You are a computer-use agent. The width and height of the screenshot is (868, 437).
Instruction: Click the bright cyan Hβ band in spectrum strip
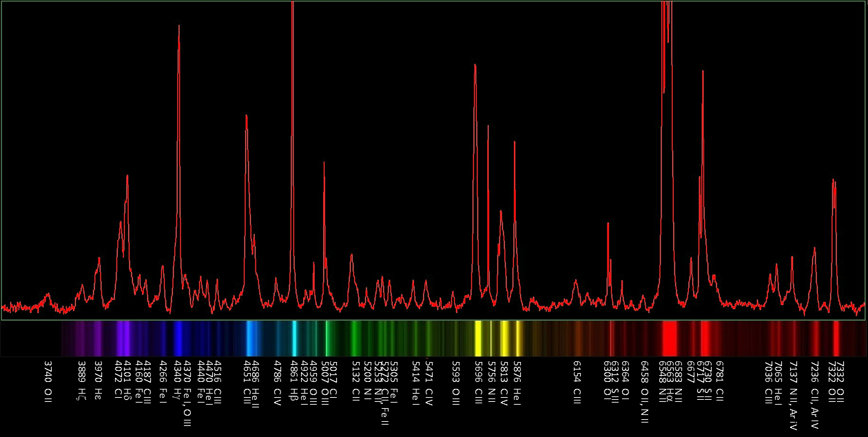click(294, 339)
